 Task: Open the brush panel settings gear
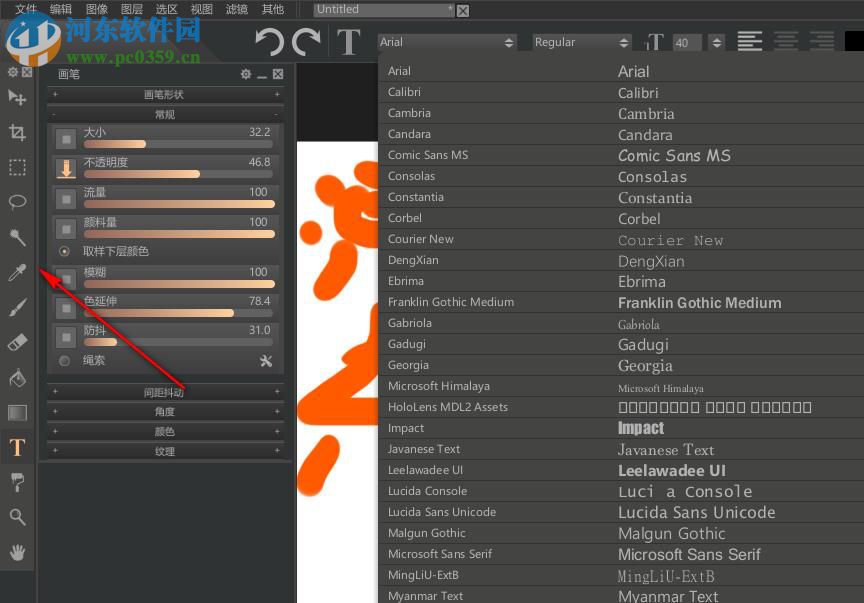point(245,73)
